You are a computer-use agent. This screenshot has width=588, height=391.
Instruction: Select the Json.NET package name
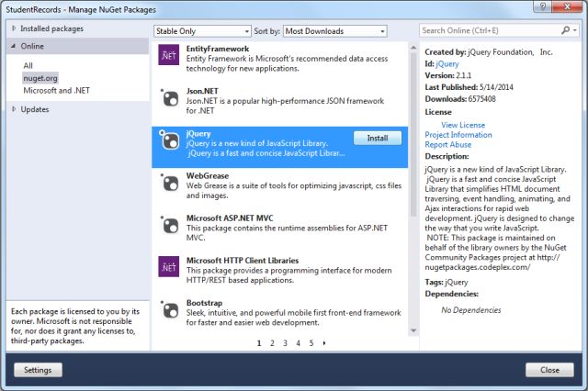click(x=202, y=91)
